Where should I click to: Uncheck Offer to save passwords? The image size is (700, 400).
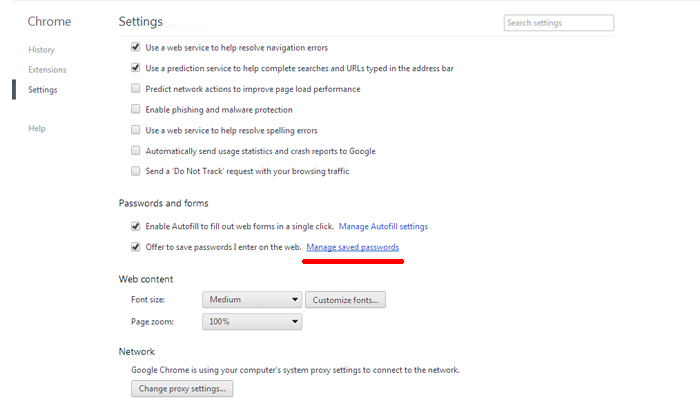coord(135,247)
